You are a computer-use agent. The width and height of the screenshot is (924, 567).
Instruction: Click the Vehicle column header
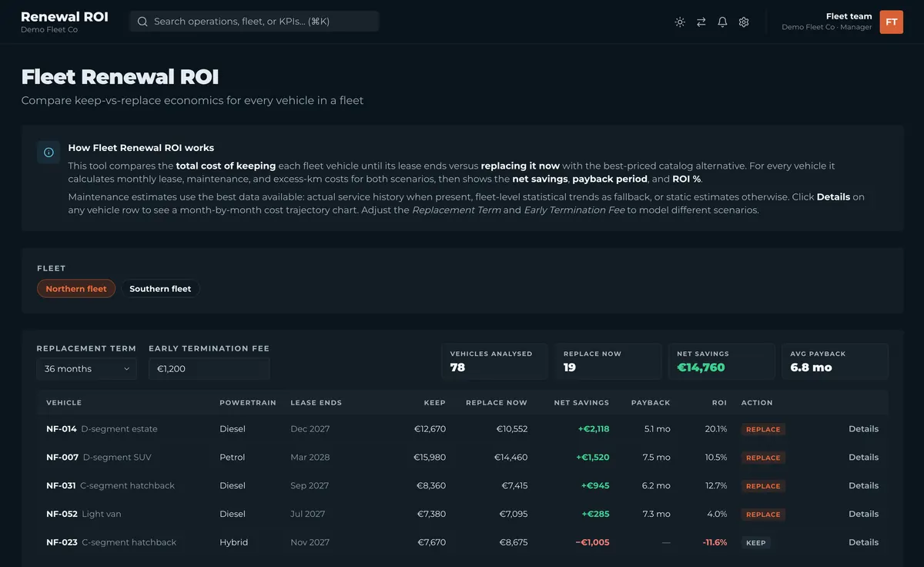64,403
